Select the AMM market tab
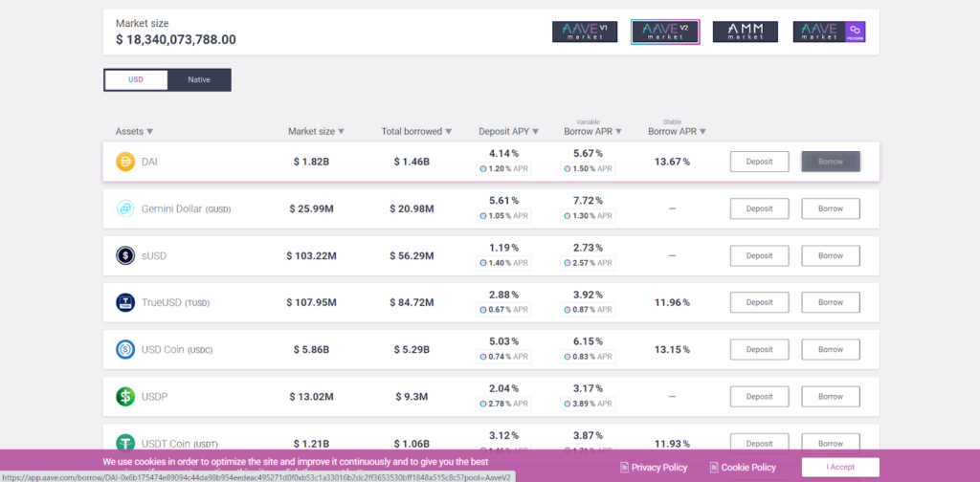This screenshot has height=482, width=980. 745,32
